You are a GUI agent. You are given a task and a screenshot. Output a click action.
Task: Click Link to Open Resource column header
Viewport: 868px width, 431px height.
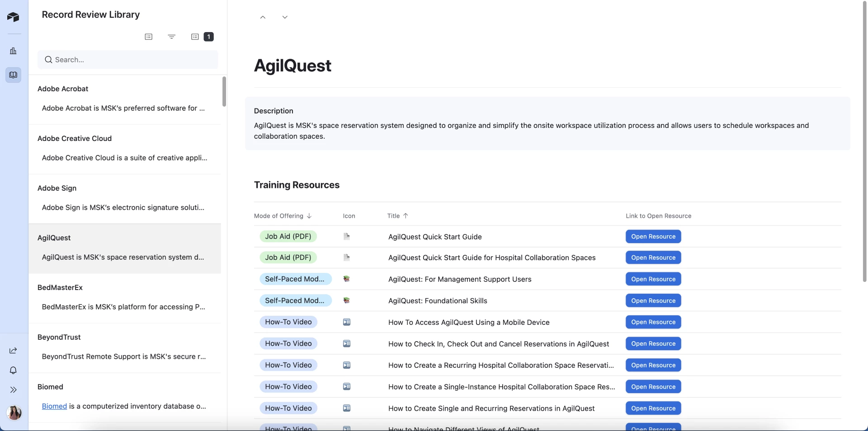click(658, 216)
